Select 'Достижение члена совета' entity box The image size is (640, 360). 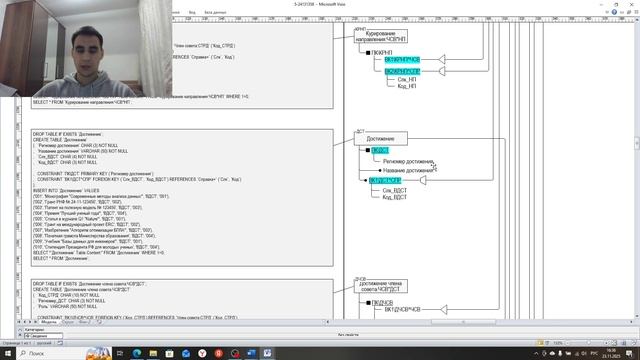click(x=380, y=286)
